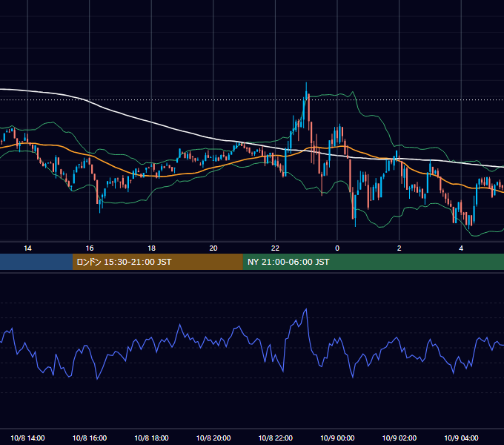504x445 pixels.
Task: Click the hour 16 axis tick label
Action: click(90, 248)
